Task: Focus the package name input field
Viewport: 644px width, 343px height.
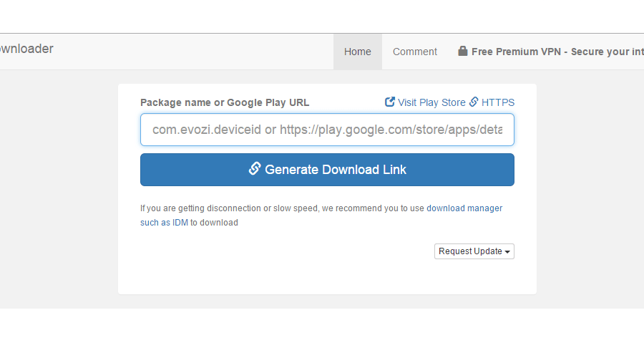Action: pyautogui.click(x=327, y=130)
